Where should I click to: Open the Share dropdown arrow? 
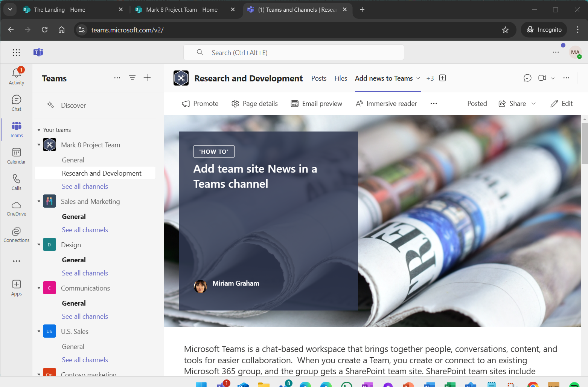tap(534, 103)
